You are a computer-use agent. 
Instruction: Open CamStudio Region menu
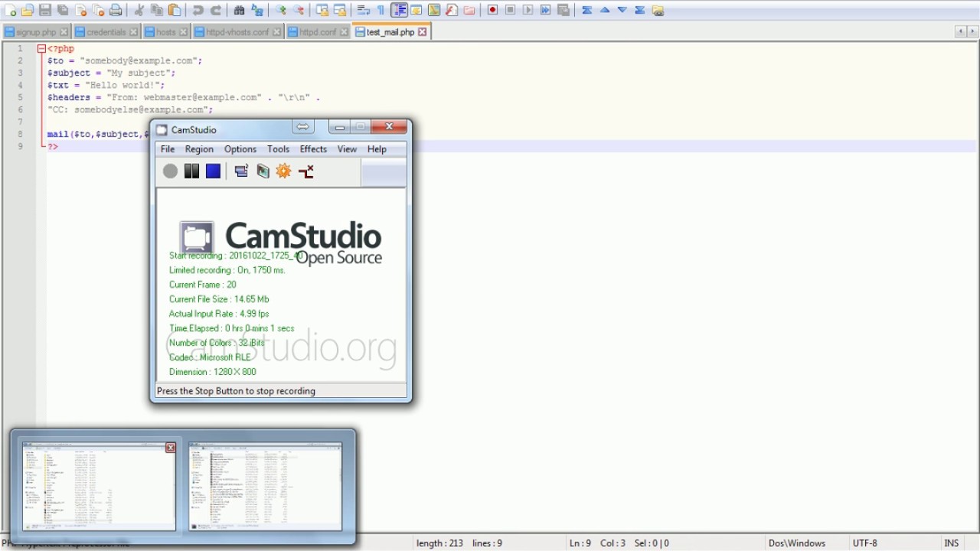(199, 149)
